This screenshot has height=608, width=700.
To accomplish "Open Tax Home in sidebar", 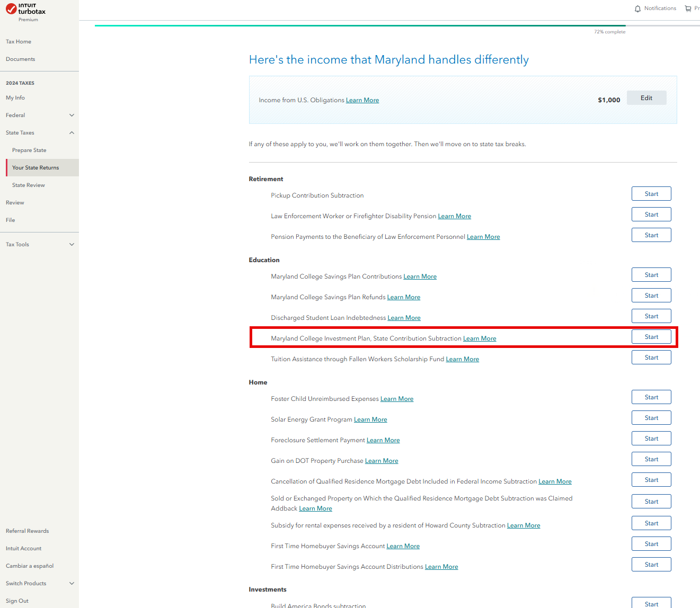I will click(x=19, y=41).
